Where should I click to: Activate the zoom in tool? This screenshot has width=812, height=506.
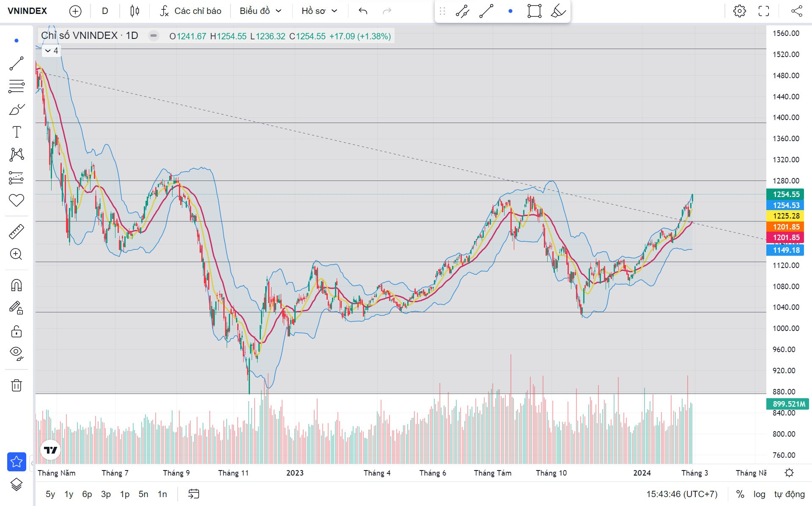coord(16,254)
